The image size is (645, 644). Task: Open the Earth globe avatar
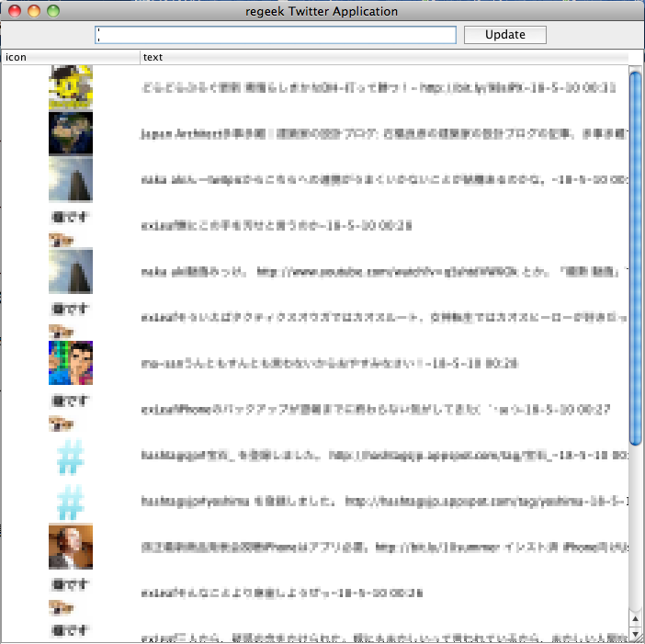point(71,133)
